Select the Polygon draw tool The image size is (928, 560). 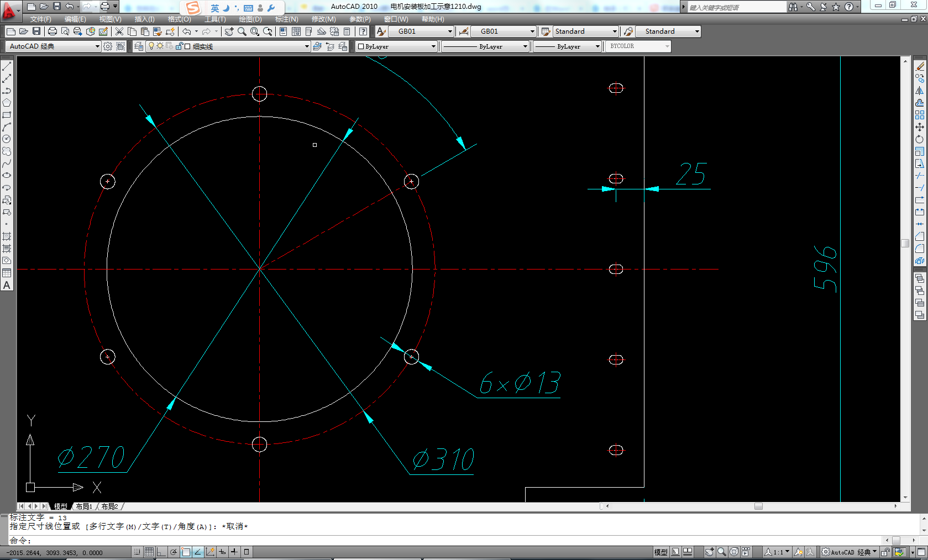pos(7,103)
